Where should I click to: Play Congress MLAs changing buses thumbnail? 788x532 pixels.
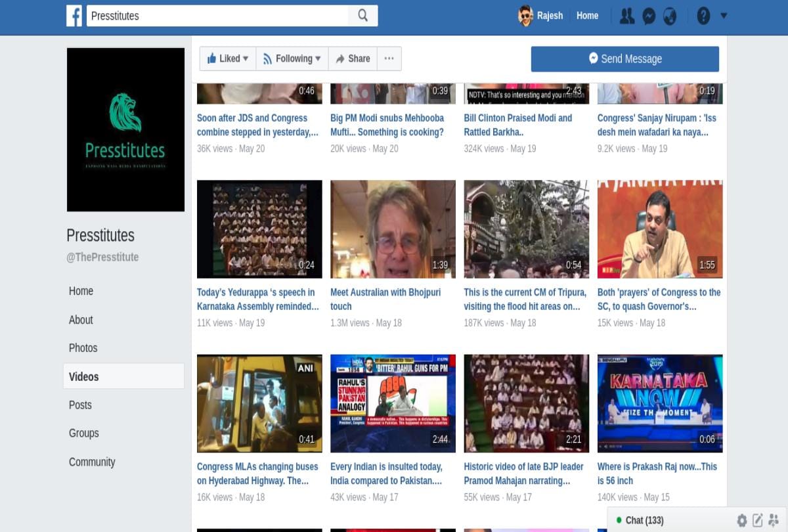tap(259, 403)
